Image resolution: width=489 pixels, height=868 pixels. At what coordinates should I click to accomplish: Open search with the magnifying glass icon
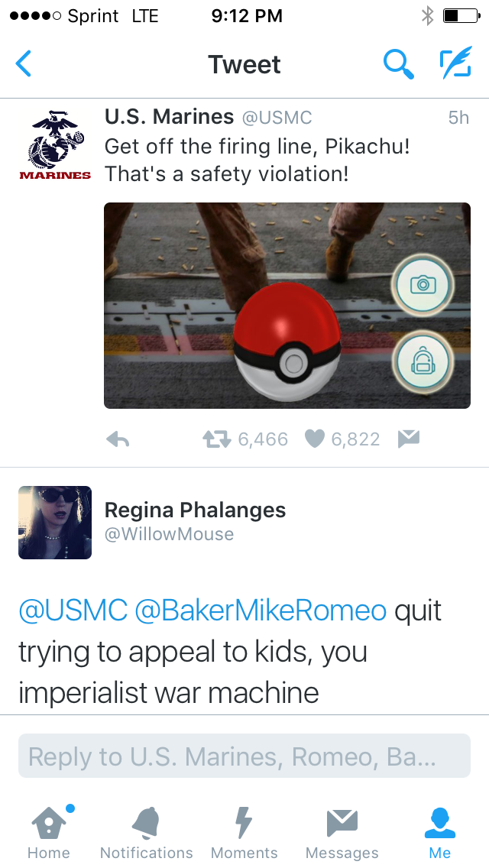[x=398, y=63]
